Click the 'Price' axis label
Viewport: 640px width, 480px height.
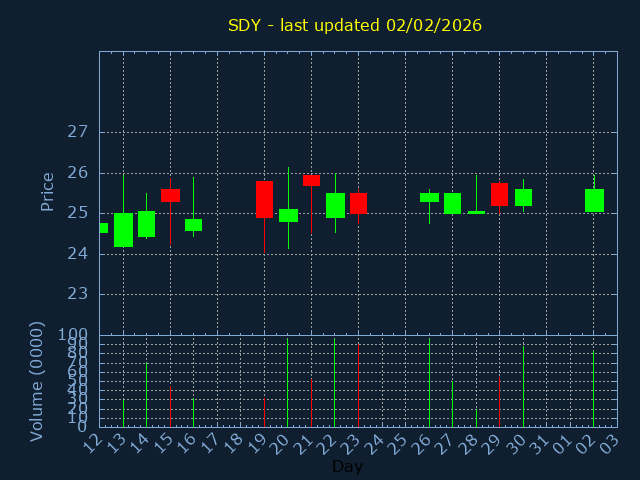(x=47, y=192)
